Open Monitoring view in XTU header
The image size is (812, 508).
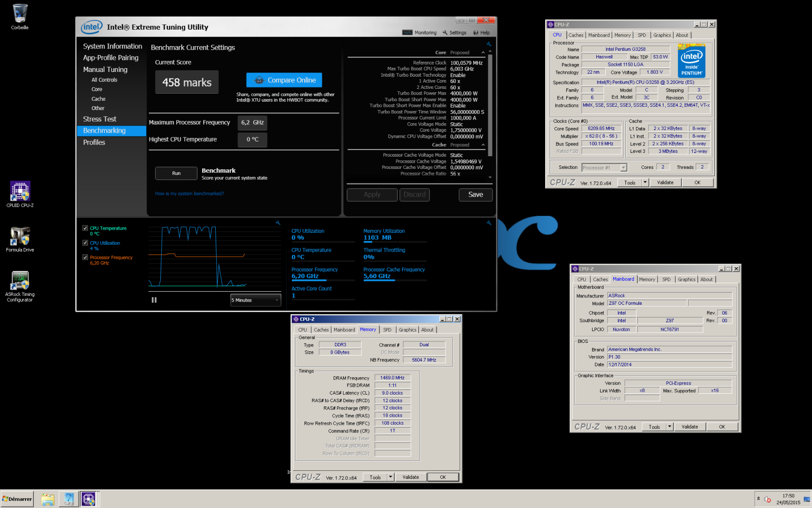(420, 32)
